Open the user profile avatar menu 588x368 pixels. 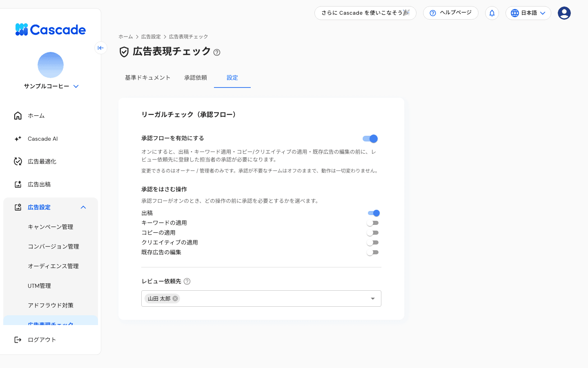coord(564,13)
